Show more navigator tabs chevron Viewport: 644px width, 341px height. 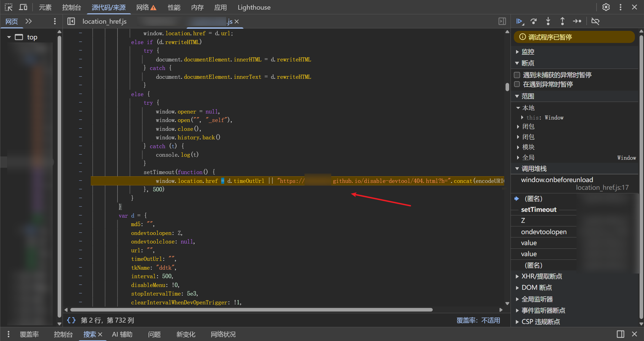(29, 21)
